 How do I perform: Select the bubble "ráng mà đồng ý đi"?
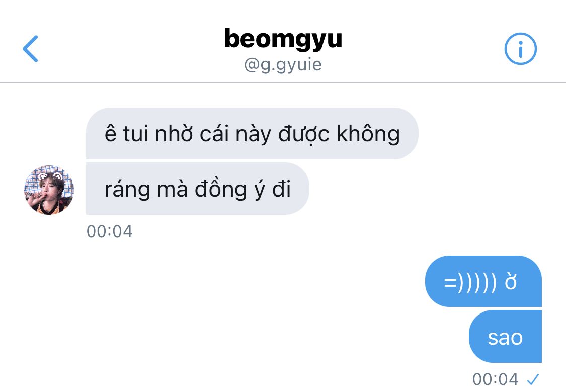197,188
